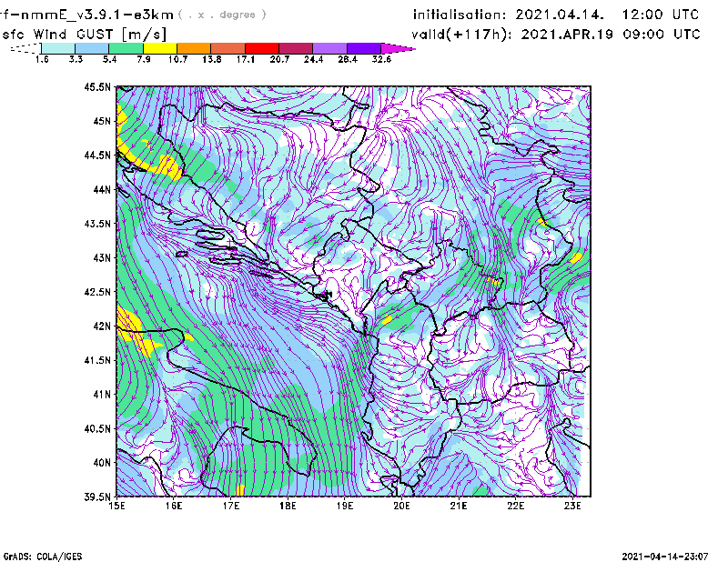Click the 40N latitude label
This screenshot has width=728, height=562.
102,463
